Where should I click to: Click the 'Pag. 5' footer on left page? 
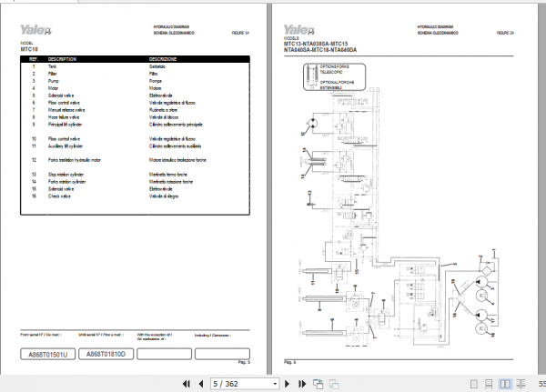(244, 362)
